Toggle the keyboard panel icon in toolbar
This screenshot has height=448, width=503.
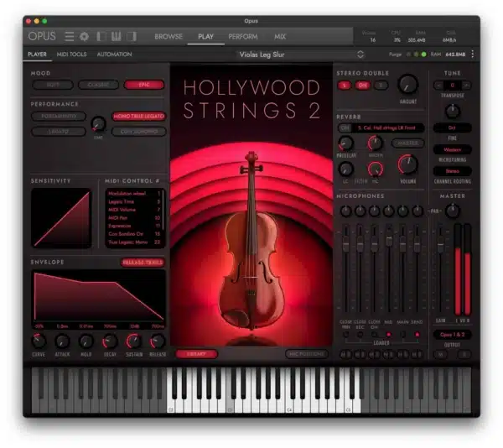(x=117, y=37)
